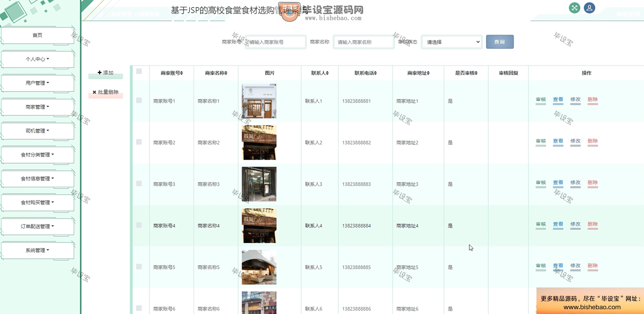Sort by 商家地址 column arrows
The height and width of the screenshot is (314, 644).
point(428,73)
